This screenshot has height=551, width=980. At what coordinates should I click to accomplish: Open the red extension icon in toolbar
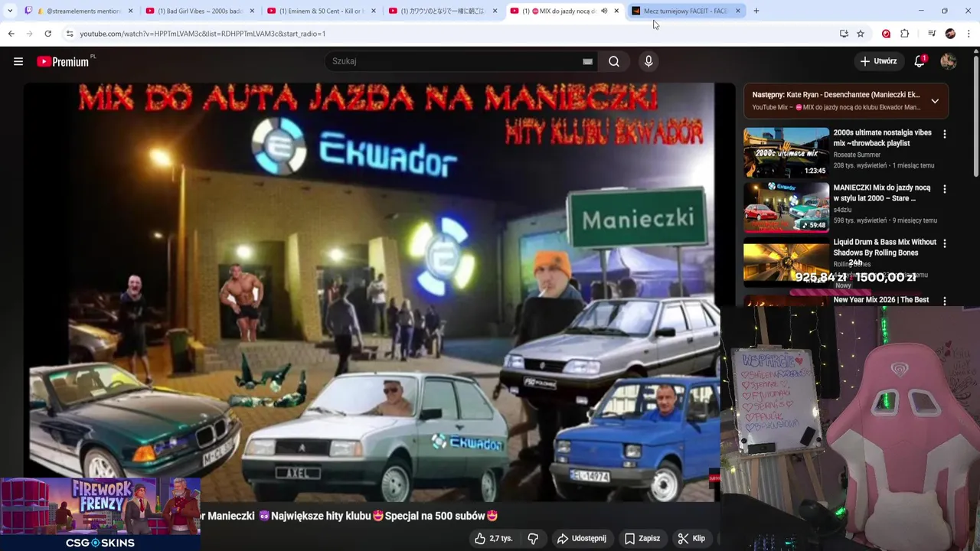(x=886, y=34)
